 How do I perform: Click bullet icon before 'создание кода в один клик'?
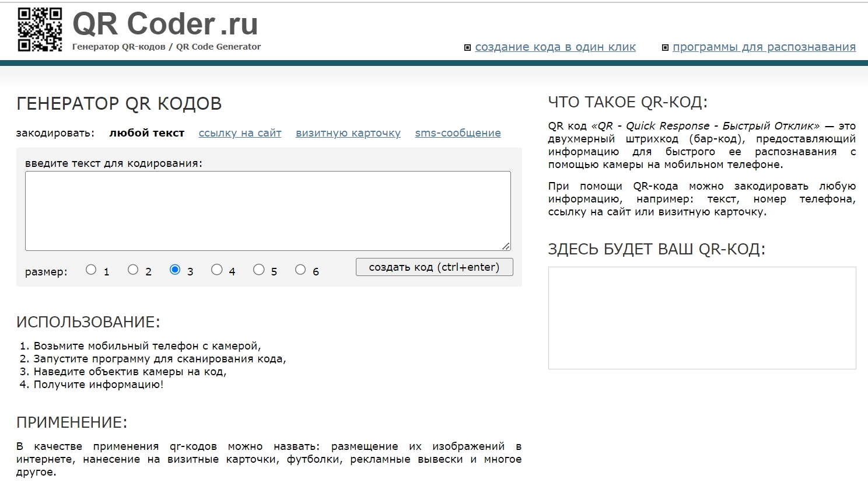(x=467, y=48)
